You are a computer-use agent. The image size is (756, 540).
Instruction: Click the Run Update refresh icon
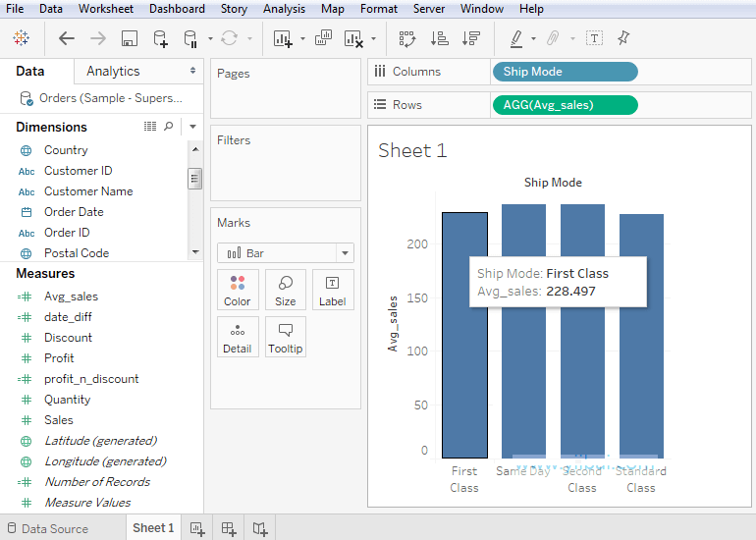pyautogui.click(x=229, y=38)
